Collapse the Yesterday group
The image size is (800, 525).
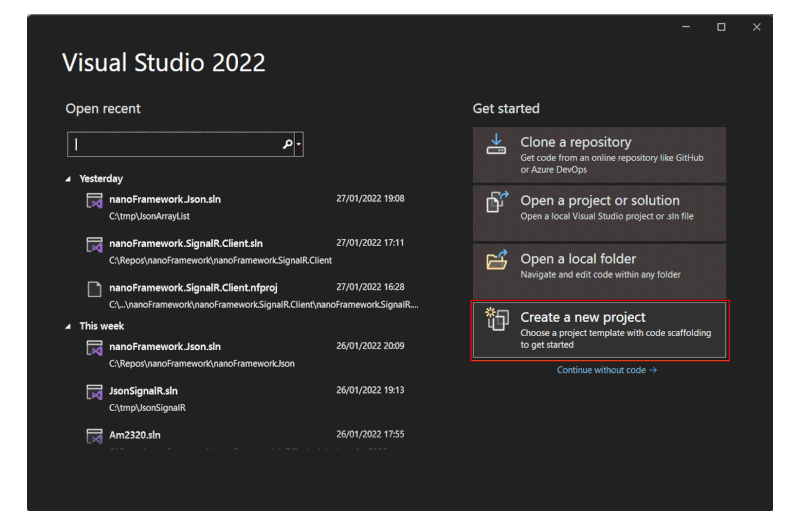68,179
